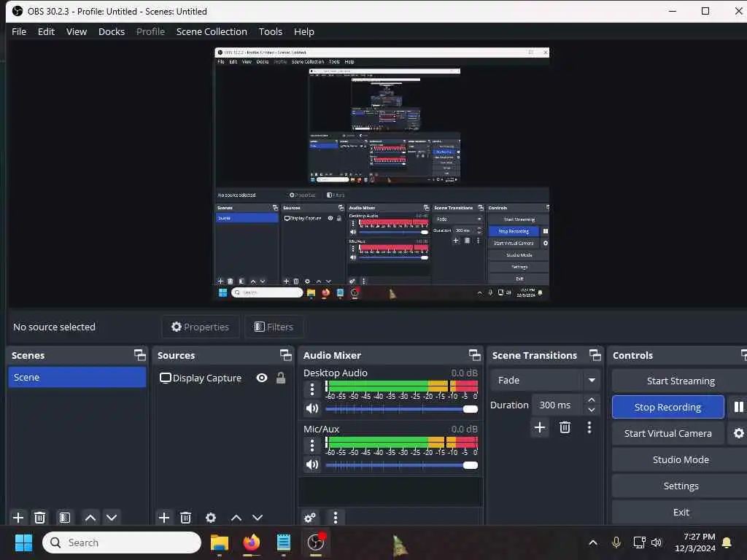Viewport: 747px width, 560px height.
Task: Undock the Sources panel
Action: click(x=285, y=355)
